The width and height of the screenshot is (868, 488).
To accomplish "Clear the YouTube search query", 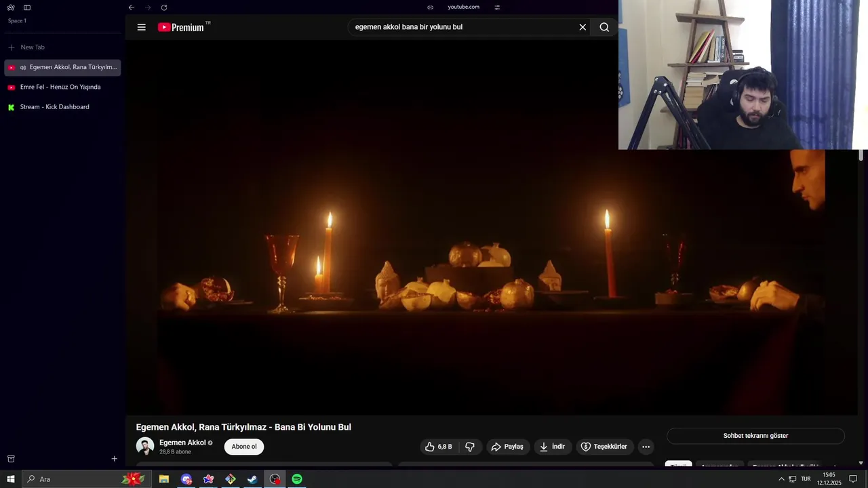I will pos(583,27).
